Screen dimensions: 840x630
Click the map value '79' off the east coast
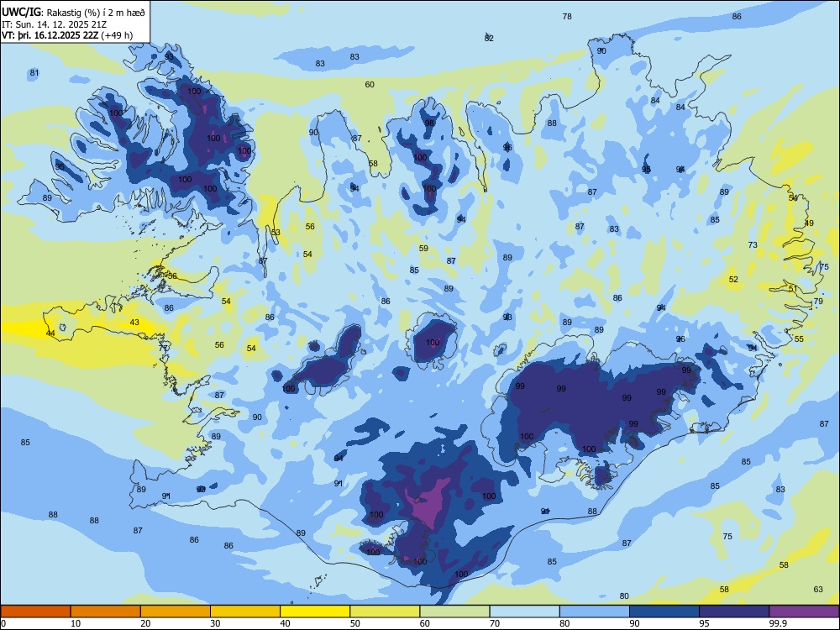point(818,302)
